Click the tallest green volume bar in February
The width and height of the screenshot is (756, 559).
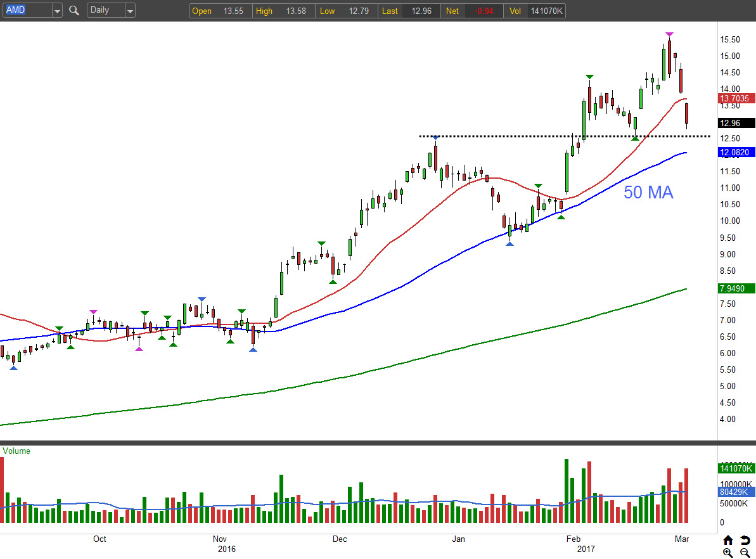coord(567,491)
